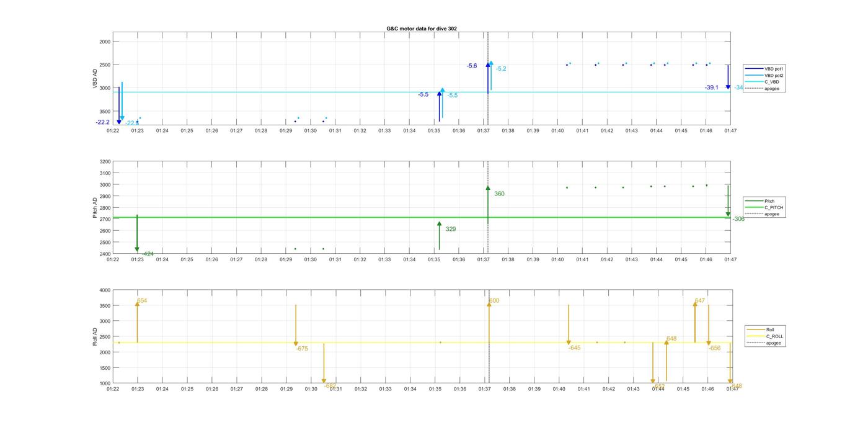
Task: Click the "-39.1" VBD data label
Action: pyautogui.click(x=712, y=87)
